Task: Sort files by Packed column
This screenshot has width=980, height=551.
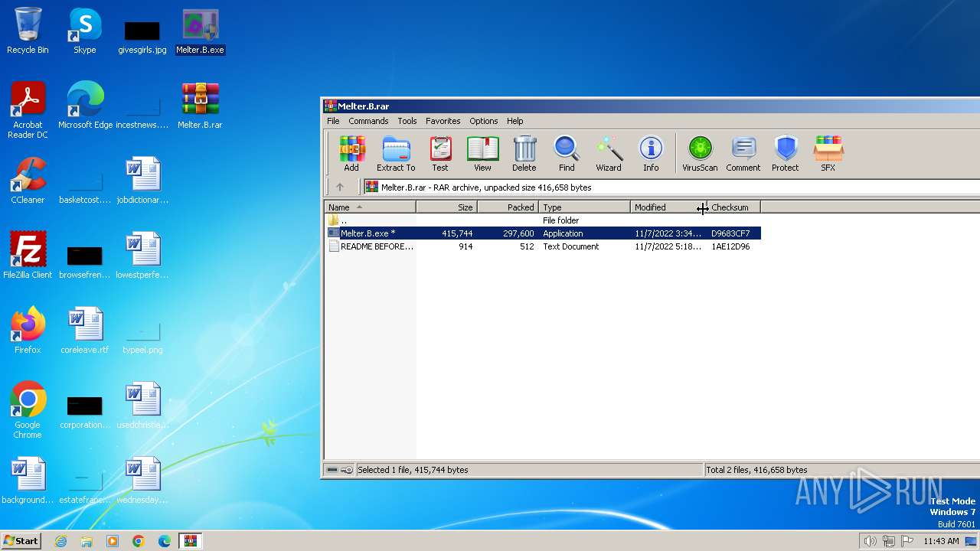Action: click(x=508, y=207)
